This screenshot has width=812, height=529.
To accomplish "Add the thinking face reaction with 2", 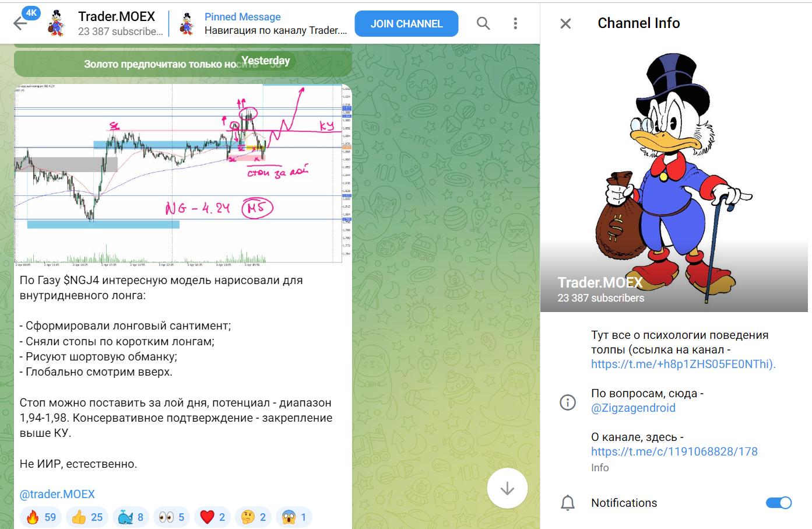I will click(254, 517).
